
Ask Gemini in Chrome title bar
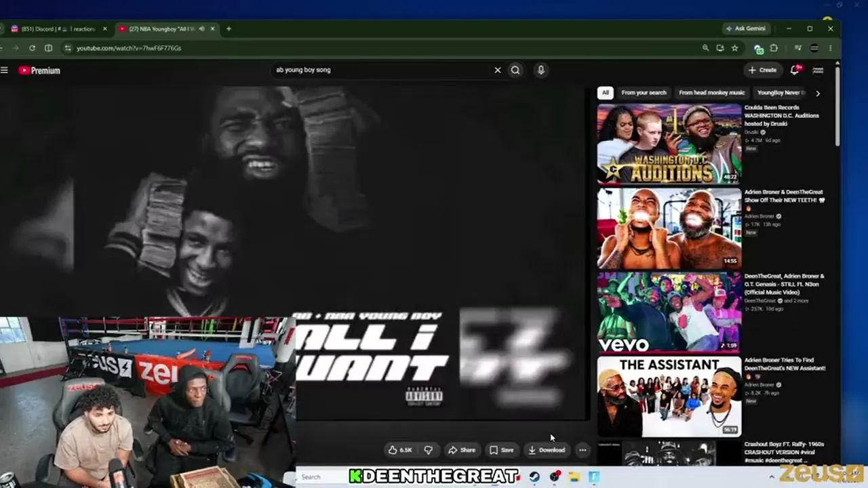746,28
